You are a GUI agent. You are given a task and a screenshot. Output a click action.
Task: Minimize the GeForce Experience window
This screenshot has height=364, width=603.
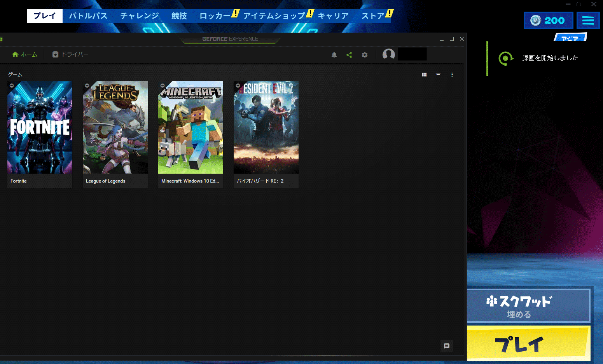[x=442, y=39]
